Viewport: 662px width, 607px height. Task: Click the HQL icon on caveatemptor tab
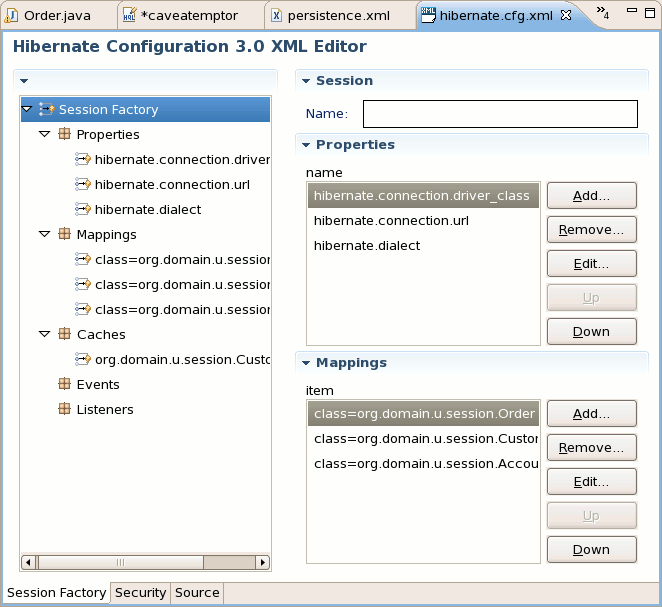129,15
